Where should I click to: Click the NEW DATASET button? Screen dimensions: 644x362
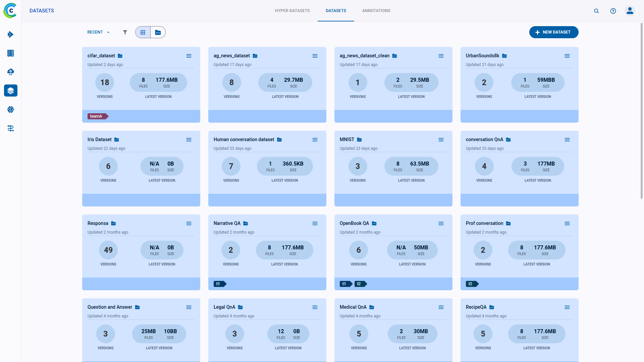pos(553,32)
